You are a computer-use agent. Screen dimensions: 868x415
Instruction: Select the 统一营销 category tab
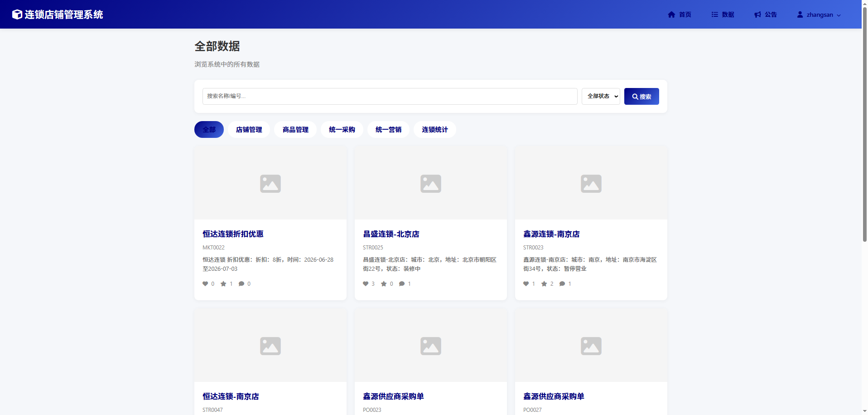(x=388, y=130)
